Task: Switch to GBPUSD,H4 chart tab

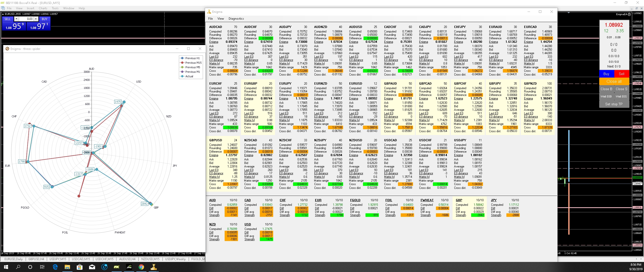Action: coord(36,259)
